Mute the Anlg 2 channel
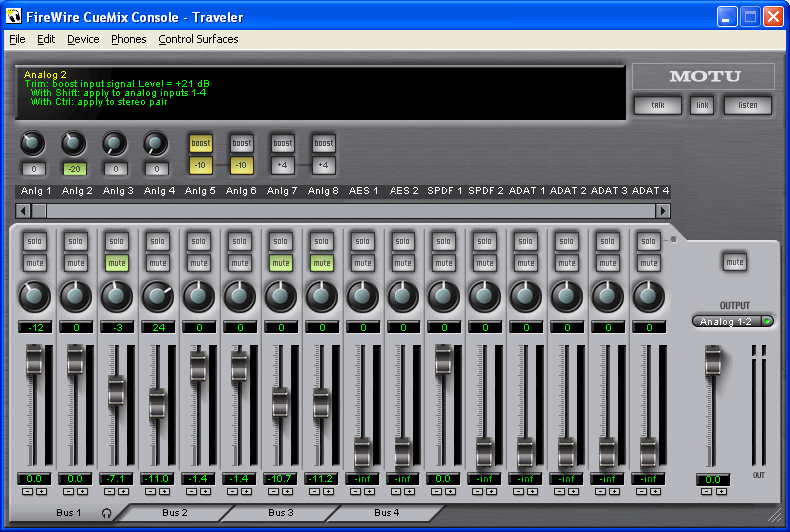The width and height of the screenshot is (790, 532). pos(76,263)
